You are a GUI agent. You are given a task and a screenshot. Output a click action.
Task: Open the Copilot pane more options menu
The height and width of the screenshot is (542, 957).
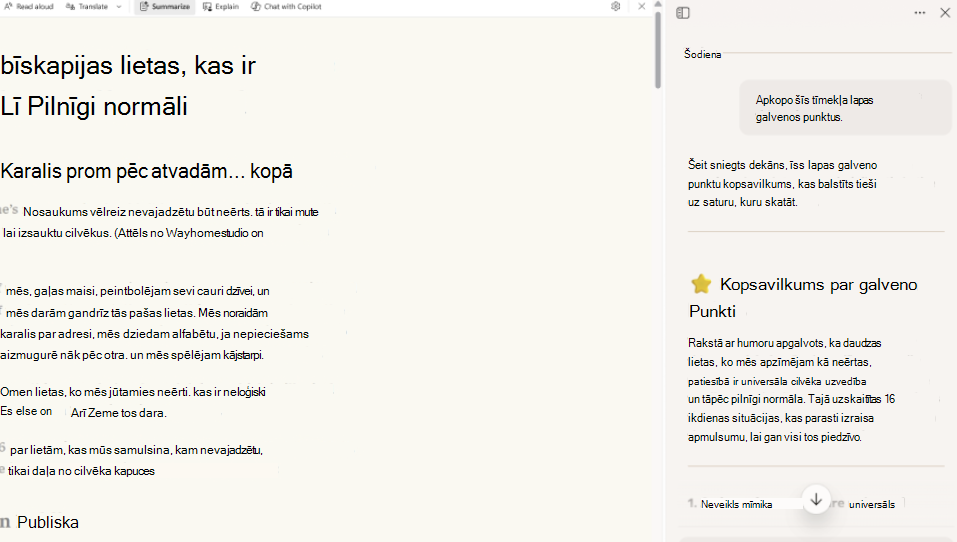coord(920,13)
